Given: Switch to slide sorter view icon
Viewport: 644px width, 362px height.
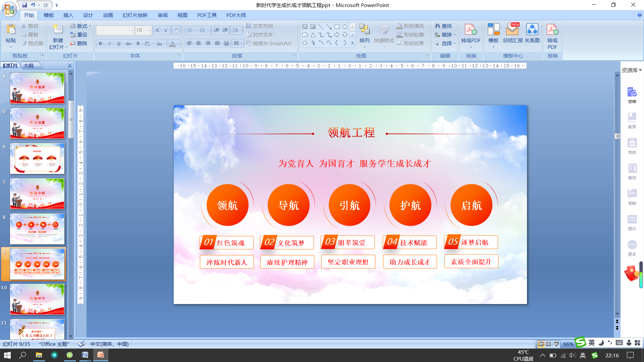Looking at the screenshot, I should tap(548, 344).
